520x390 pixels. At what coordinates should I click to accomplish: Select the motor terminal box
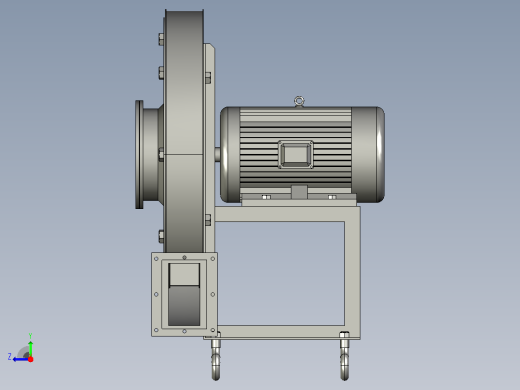click(296, 154)
